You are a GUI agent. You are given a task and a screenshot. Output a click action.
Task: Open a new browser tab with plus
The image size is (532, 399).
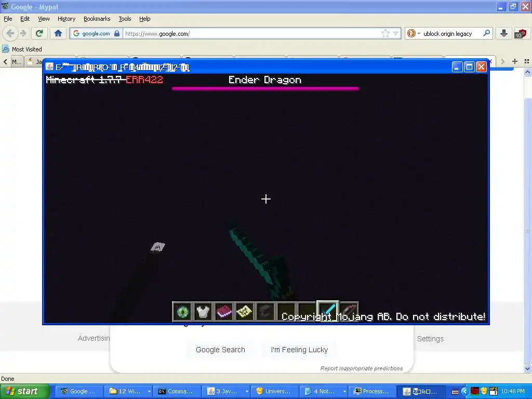tap(515, 61)
